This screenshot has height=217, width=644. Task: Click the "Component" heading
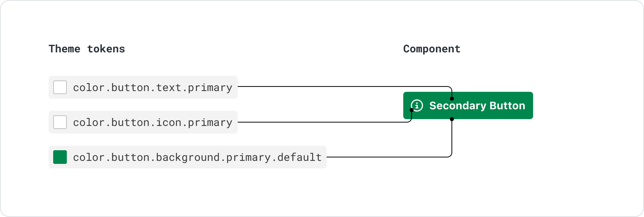pyautogui.click(x=432, y=49)
